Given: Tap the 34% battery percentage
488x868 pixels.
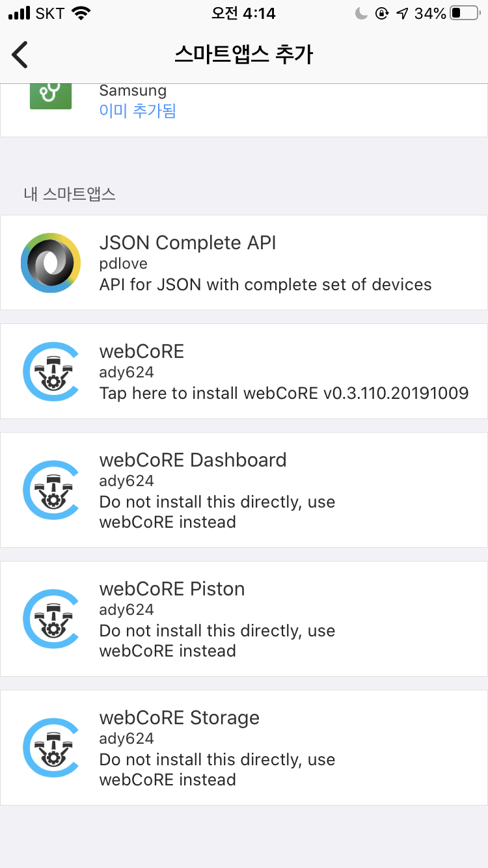Looking at the screenshot, I should click(430, 14).
